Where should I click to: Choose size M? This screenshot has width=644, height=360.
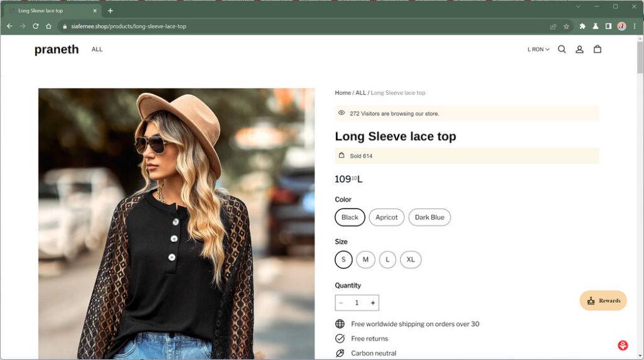point(365,259)
